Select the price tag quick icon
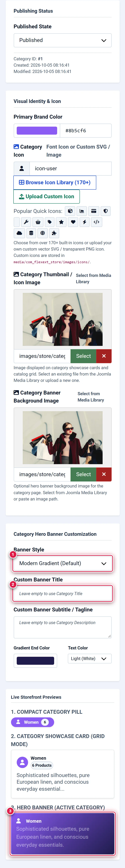Screen dimensions: 125x868 (x=49, y=222)
